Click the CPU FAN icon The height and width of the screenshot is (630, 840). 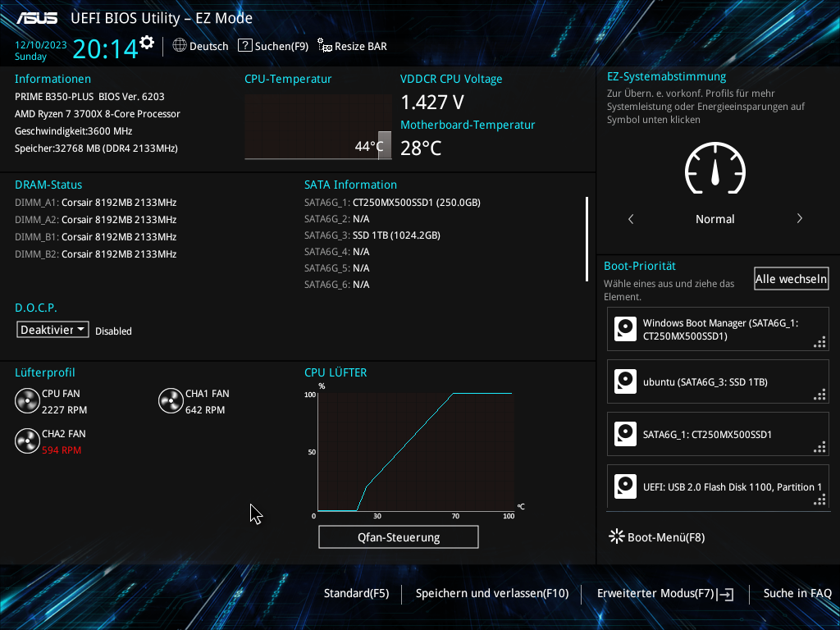tap(27, 400)
